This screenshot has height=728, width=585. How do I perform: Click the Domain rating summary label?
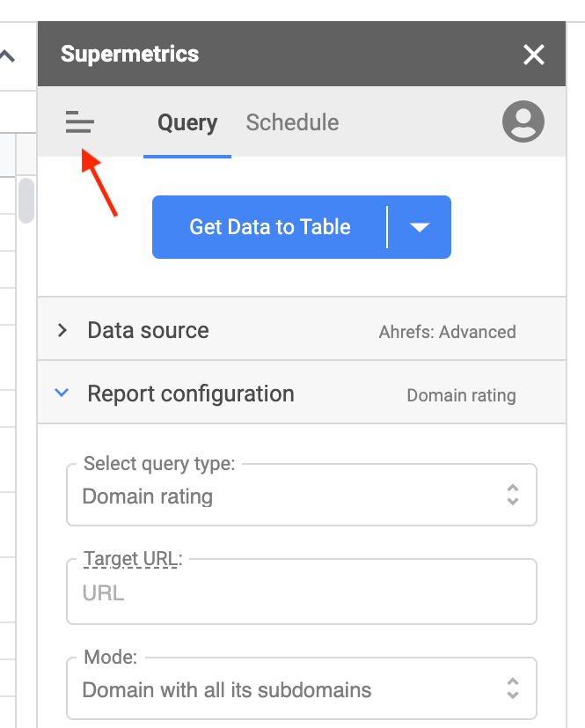[x=461, y=395]
